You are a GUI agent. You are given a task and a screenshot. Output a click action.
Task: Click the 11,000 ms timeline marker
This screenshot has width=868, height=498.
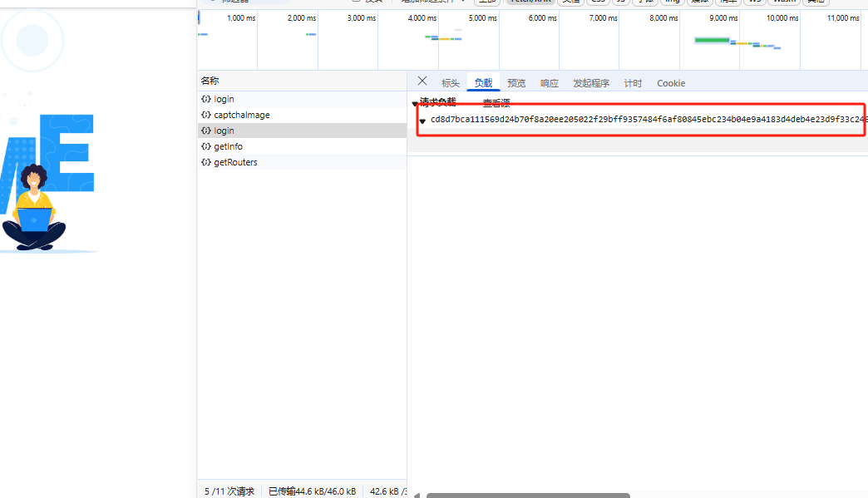843,18
